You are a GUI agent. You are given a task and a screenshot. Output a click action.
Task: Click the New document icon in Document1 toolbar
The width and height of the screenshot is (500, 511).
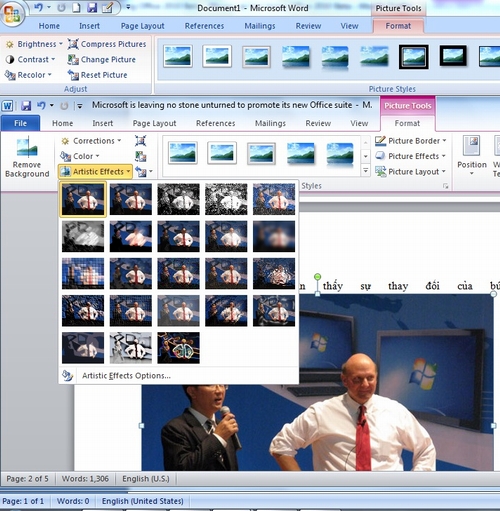[76, 8]
